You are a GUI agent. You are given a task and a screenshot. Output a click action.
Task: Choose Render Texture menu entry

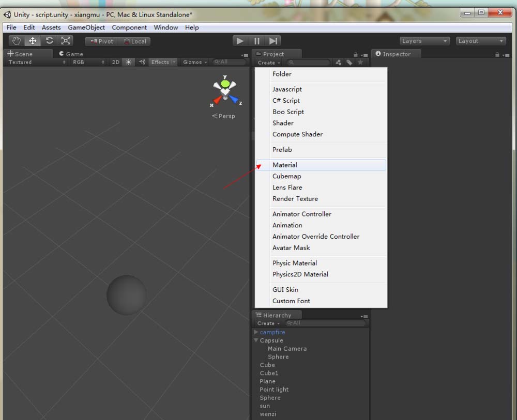[321, 199]
